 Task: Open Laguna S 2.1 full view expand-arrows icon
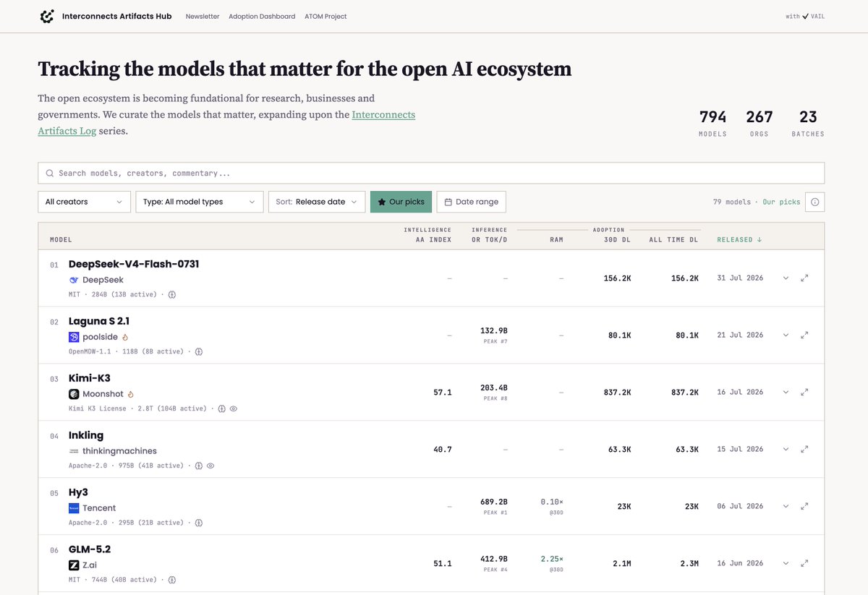(804, 335)
